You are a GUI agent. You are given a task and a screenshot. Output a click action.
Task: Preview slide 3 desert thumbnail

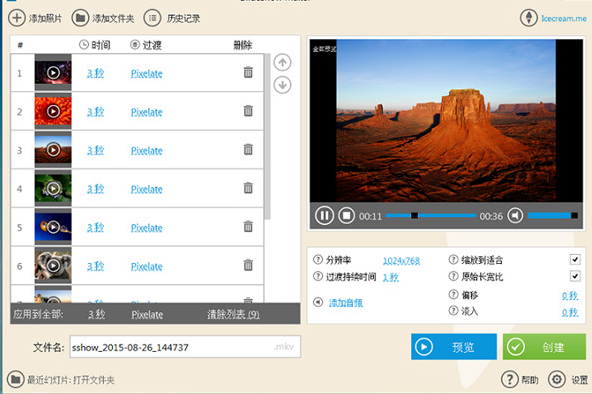pos(53,149)
